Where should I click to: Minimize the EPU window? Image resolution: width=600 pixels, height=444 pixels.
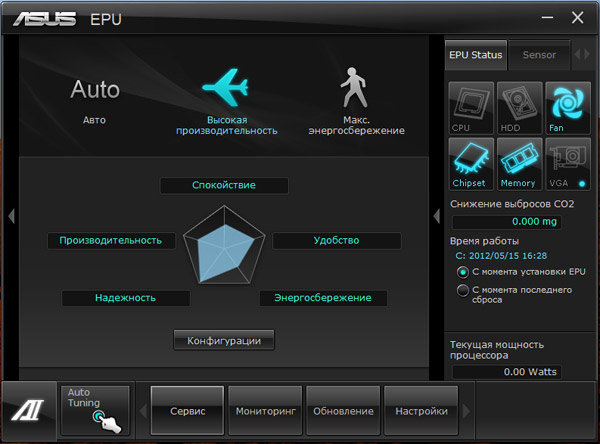548,18
